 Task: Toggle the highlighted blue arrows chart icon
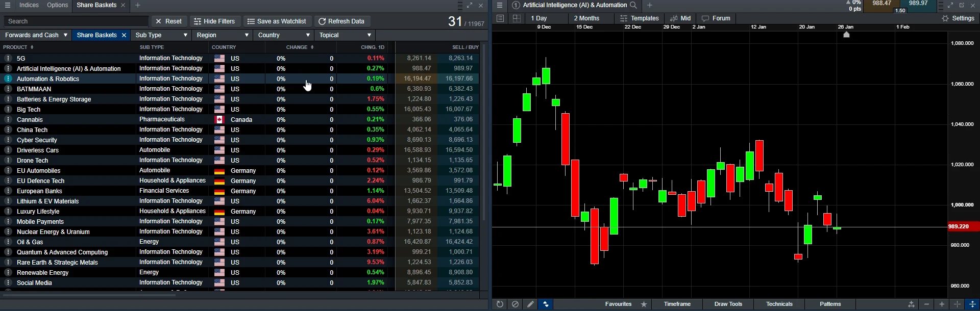point(546,304)
